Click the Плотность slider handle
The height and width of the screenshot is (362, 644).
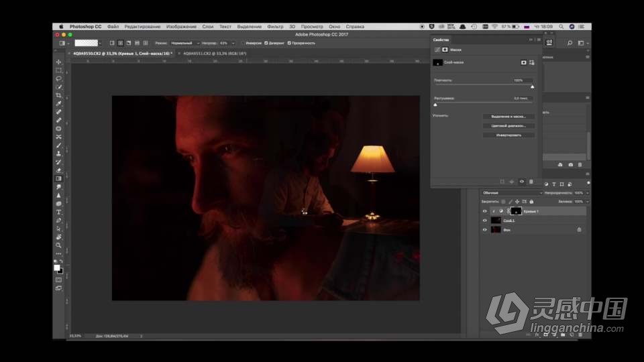(x=533, y=86)
